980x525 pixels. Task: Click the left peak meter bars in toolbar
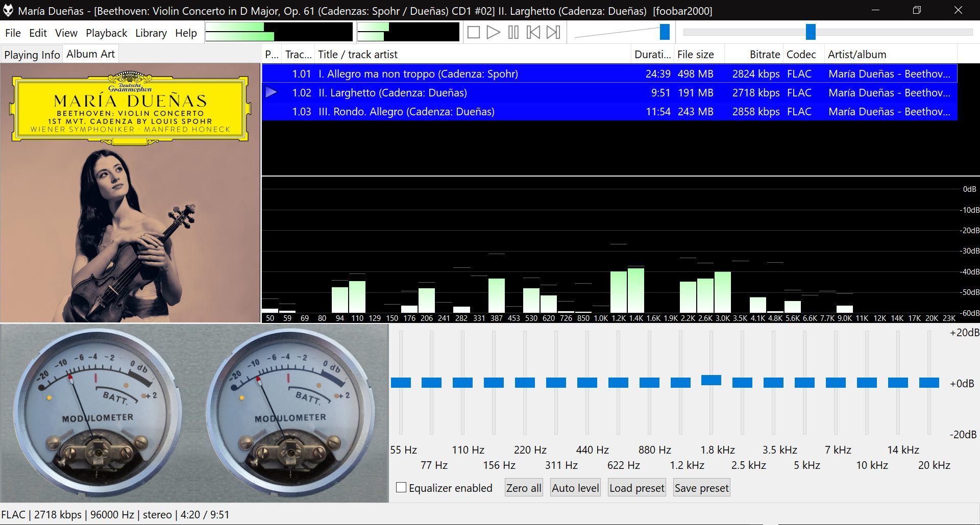[x=279, y=32]
